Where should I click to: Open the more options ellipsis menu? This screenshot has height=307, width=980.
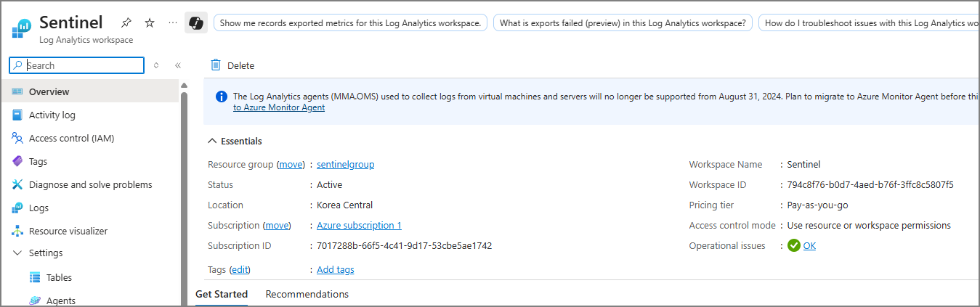pos(172,22)
